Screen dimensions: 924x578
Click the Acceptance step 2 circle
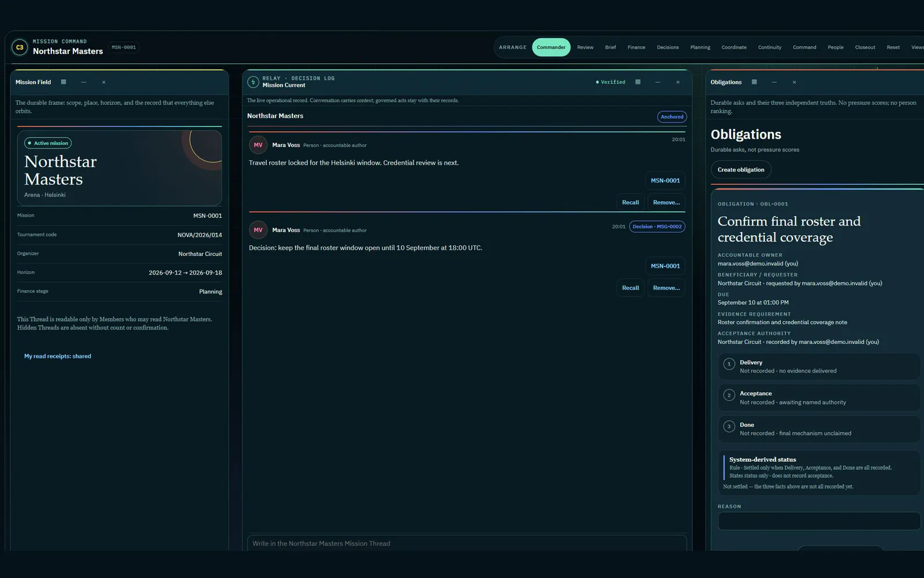click(x=729, y=395)
